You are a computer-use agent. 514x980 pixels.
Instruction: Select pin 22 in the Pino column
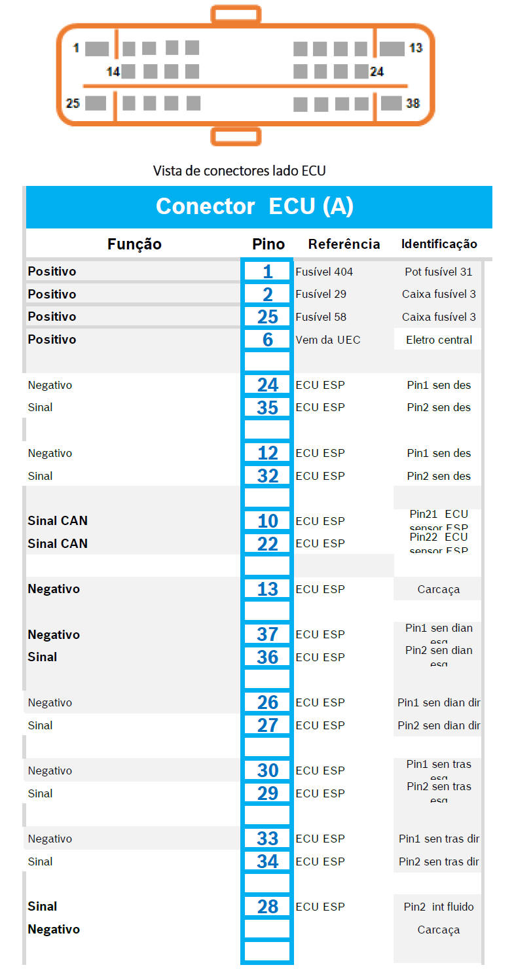click(x=267, y=543)
